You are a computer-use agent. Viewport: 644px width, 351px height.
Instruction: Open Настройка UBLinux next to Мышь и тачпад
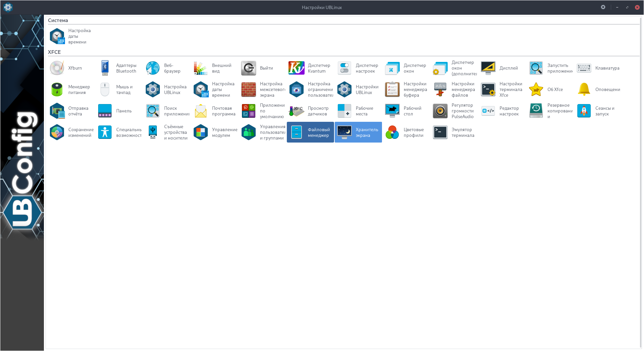pos(167,90)
